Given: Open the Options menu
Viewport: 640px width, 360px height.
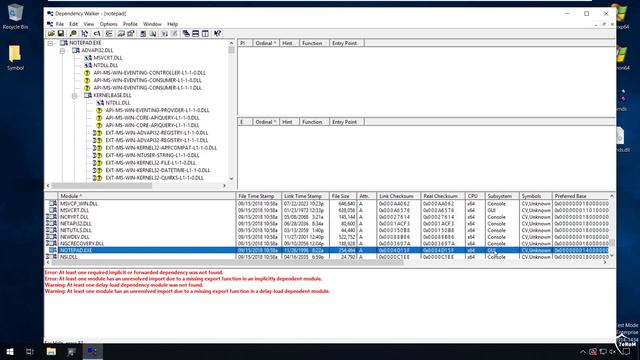Looking at the screenshot, I should click(x=108, y=24).
